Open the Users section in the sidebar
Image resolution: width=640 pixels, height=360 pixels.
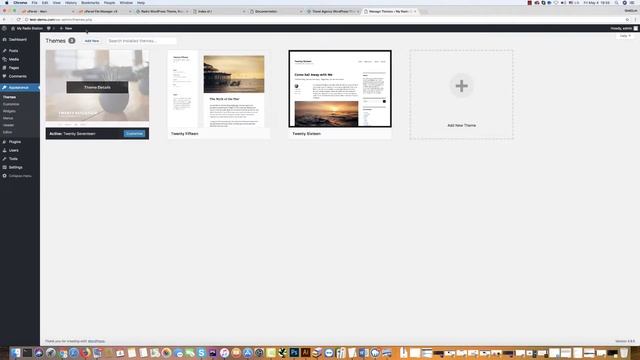13,150
